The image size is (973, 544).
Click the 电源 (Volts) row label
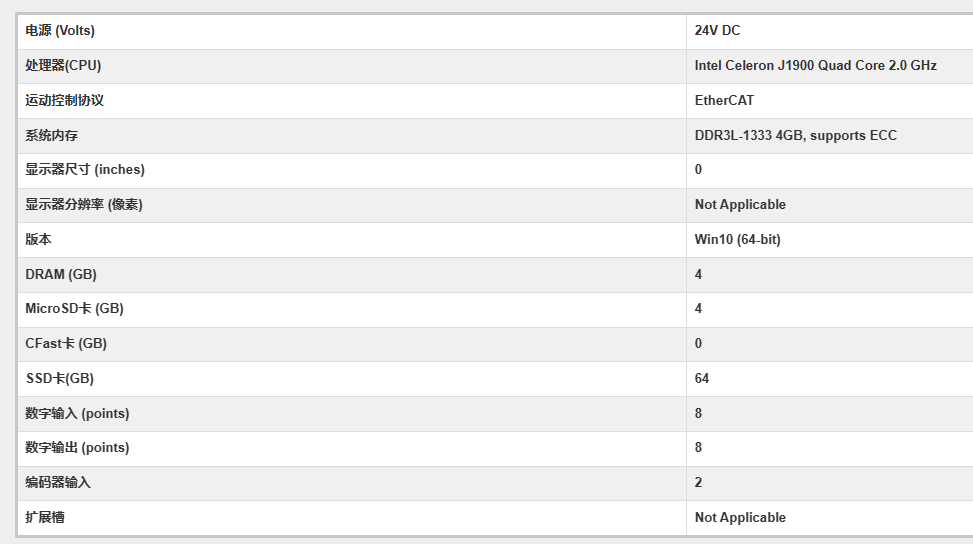(x=60, y=31)
